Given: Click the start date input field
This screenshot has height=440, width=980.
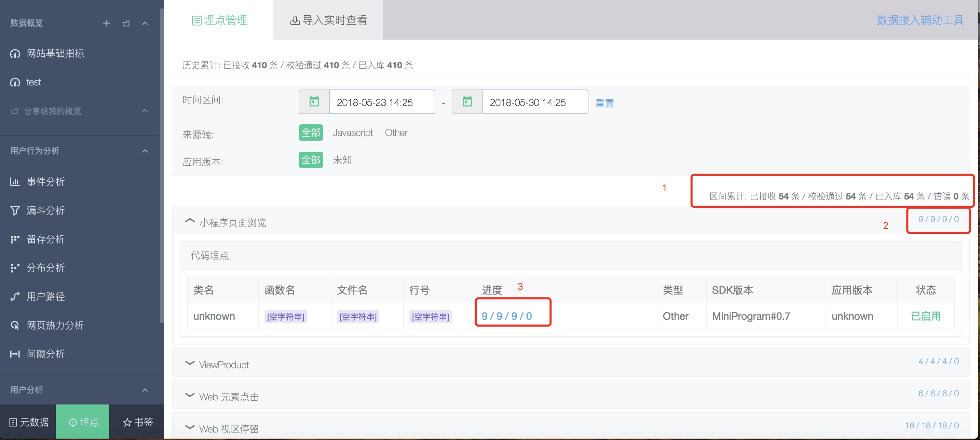Looking at the screenshot, I should [382, 102].
